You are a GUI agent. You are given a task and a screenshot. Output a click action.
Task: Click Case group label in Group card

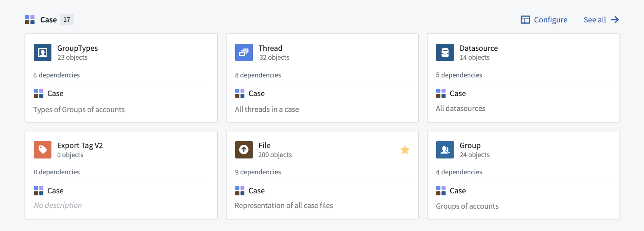(457, 191)
